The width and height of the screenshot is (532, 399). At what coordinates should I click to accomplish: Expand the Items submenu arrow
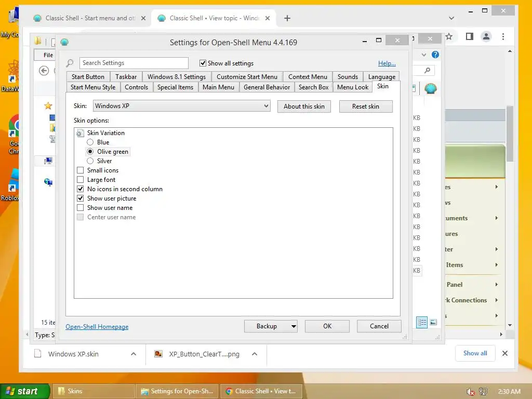496,264
